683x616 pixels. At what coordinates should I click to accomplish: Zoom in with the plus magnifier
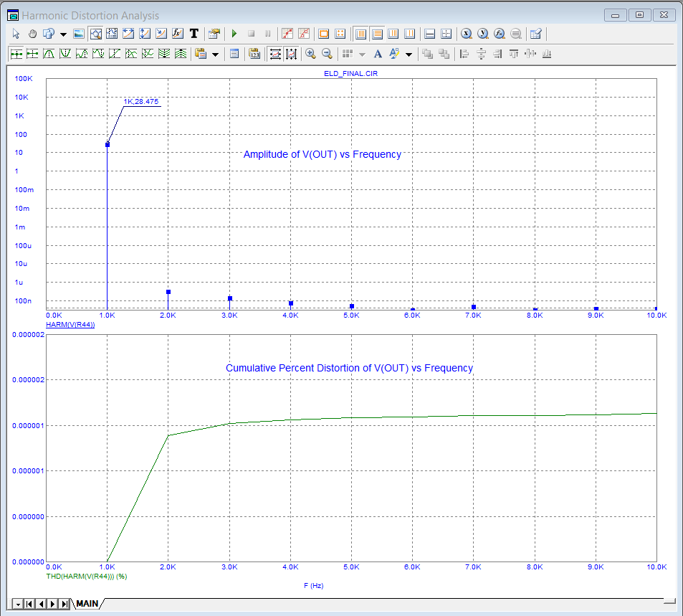pyautogui.click(x=310, y=54)
